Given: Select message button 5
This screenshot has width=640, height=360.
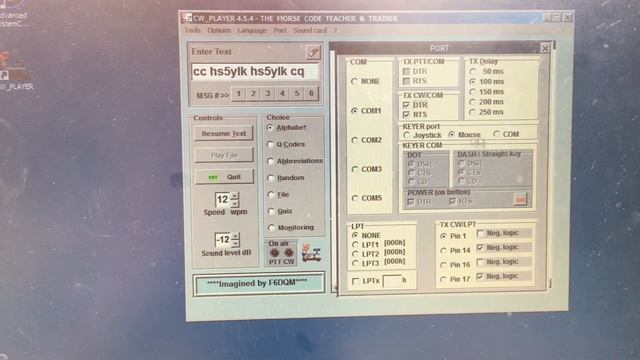Looking at the screenshot, I should 297,94.
